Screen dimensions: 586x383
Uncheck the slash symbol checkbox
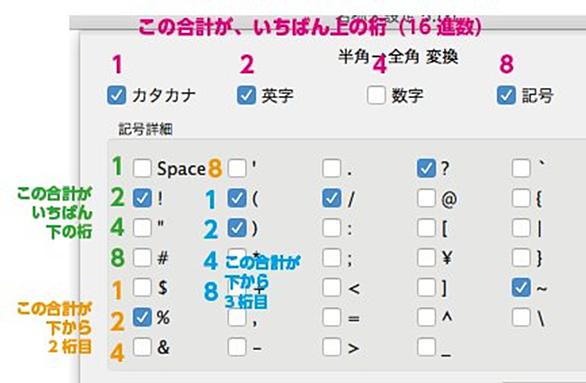coord(331,198)
